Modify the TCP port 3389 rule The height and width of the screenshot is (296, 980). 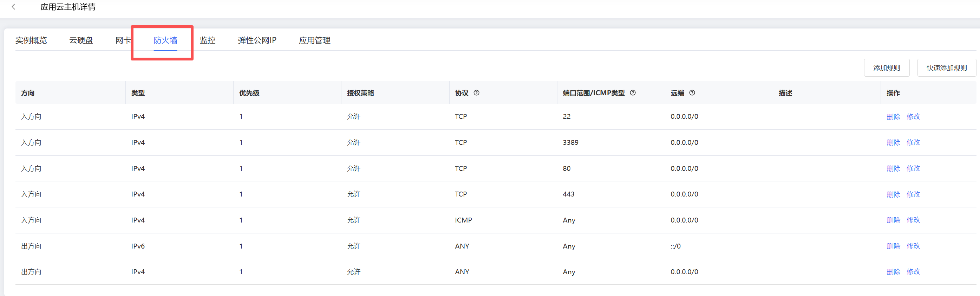tap(913, 142)
